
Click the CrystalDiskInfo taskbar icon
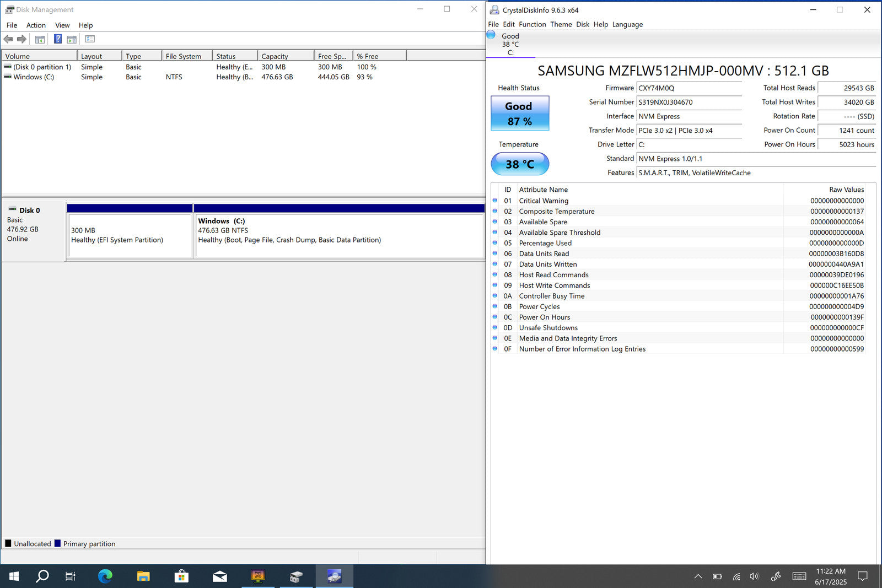point(334,576)
